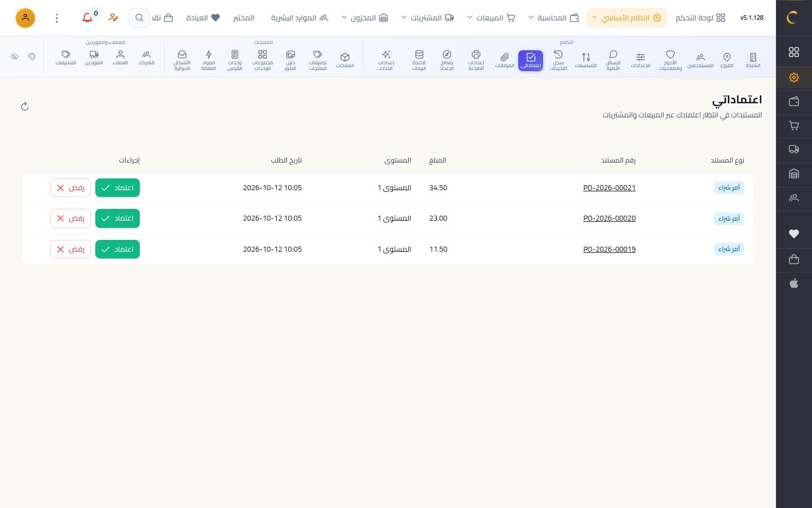This screenshot has width=812, height=508.
Task: Open the الأدوار والصلاحيات shield icon
Action: click(670, 60)
